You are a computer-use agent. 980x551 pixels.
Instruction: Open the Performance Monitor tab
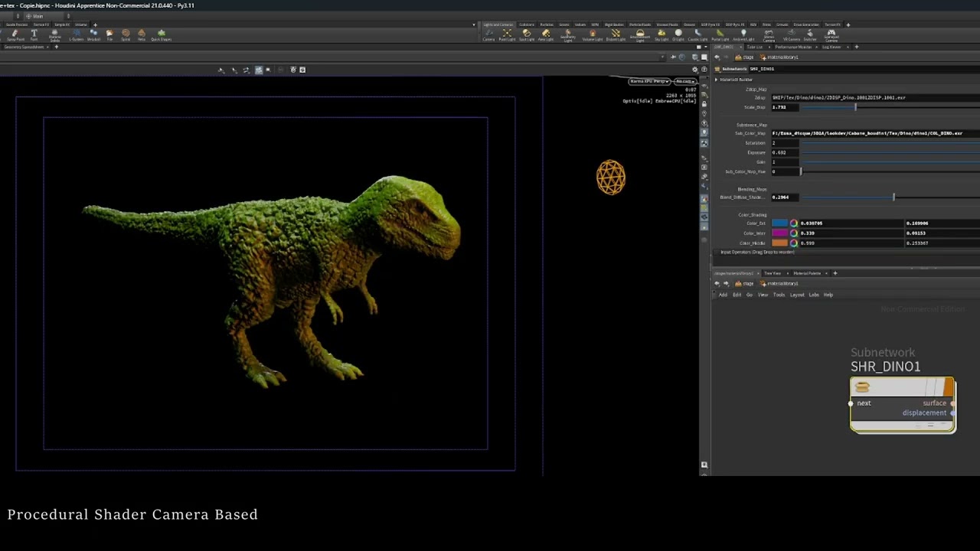tap(794, 47)
